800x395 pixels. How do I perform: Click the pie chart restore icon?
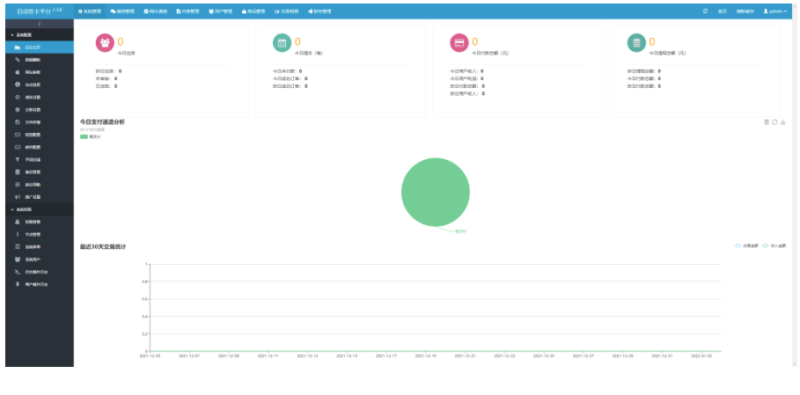(774, 122)
